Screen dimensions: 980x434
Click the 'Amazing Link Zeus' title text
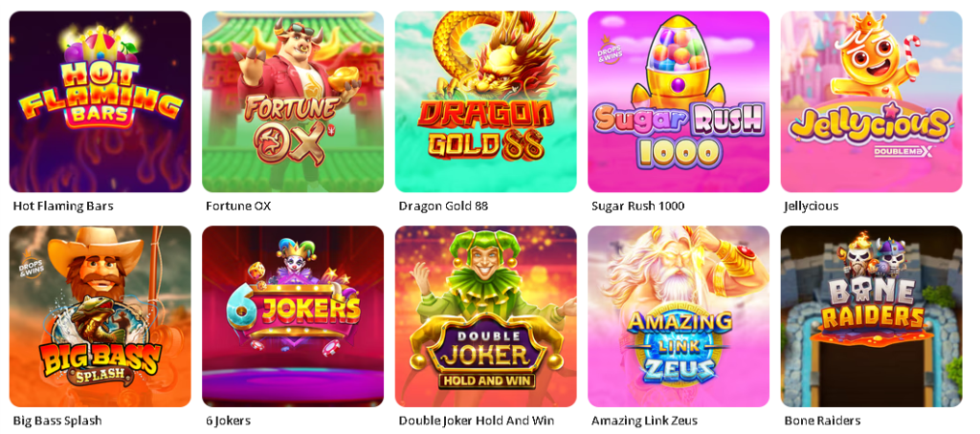coord(644,421)
